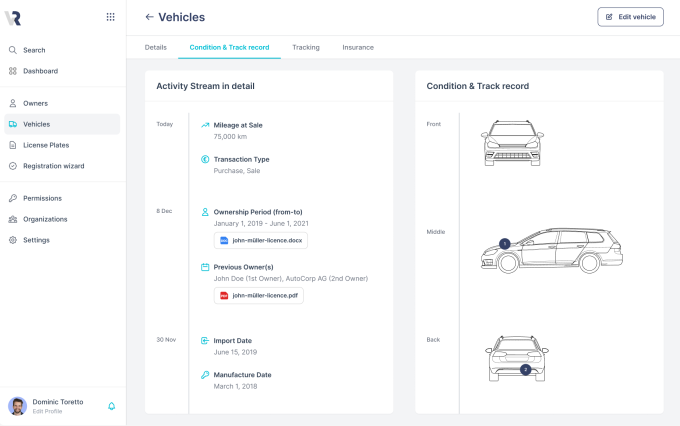Screen dimensions: 680x426
Task: Click the VR logo in sidebar
Action: pos(13,17)
